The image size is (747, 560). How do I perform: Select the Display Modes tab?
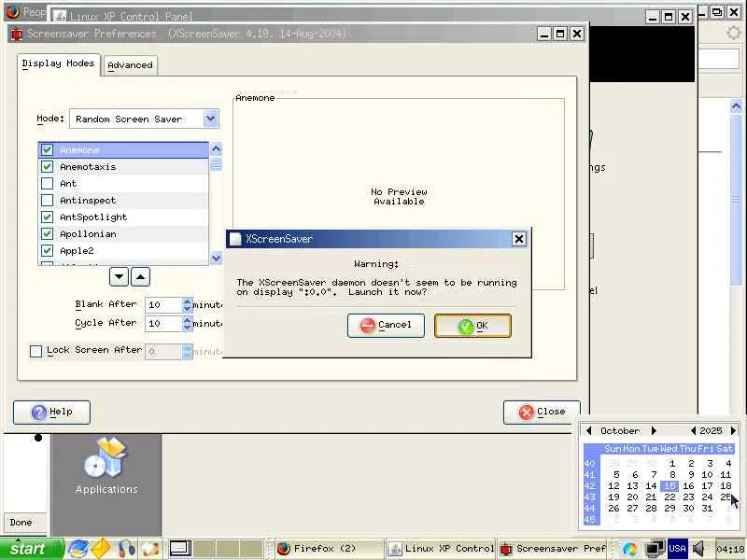[x=58, y=63]
